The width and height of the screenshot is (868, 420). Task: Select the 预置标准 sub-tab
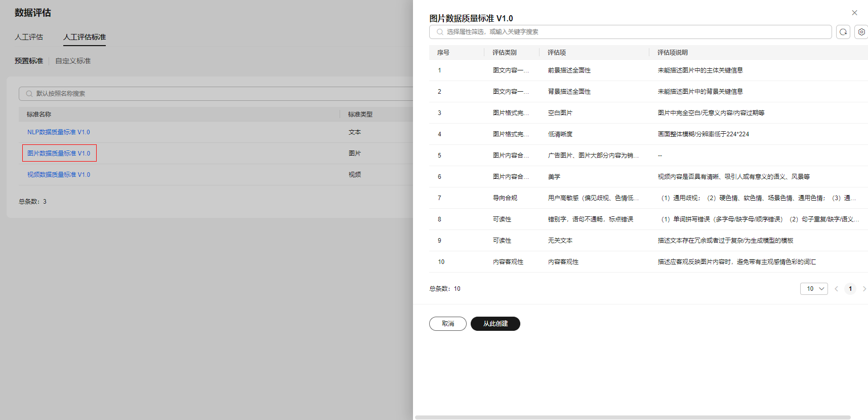point(29,61)
